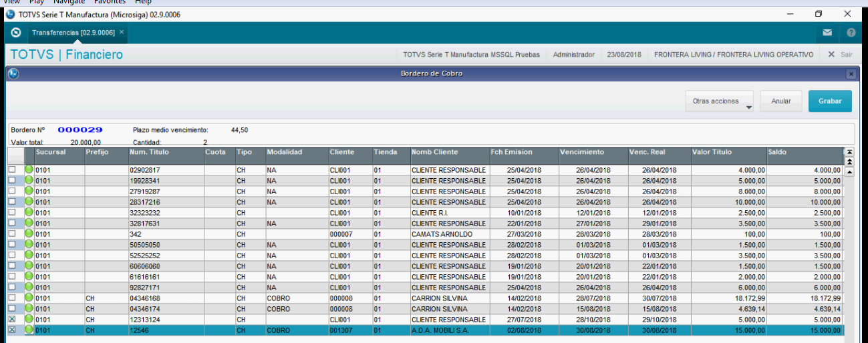This screenshot has width=868, height=343.
Task: Click the Sair X exit icon
Action: [831, 55]
